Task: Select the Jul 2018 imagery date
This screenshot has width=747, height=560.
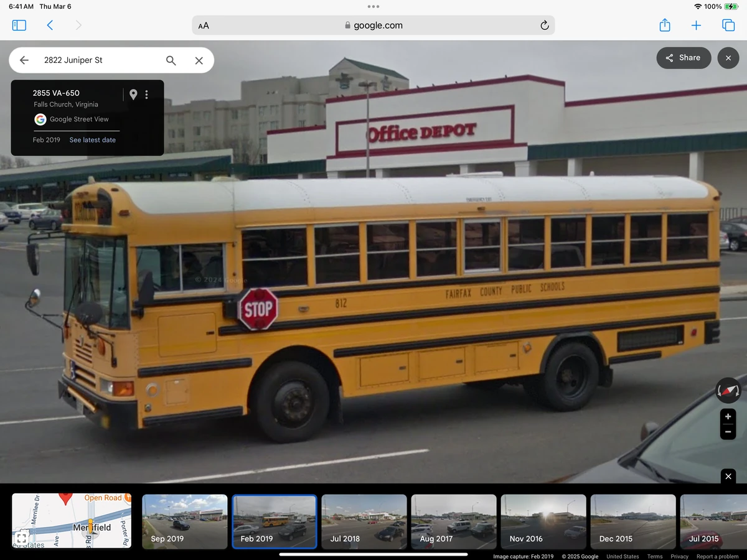Action: point(364,521)
